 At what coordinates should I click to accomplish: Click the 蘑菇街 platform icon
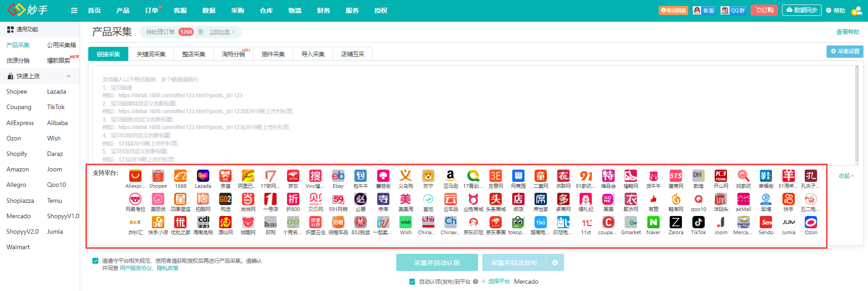(x=383, y=176)
